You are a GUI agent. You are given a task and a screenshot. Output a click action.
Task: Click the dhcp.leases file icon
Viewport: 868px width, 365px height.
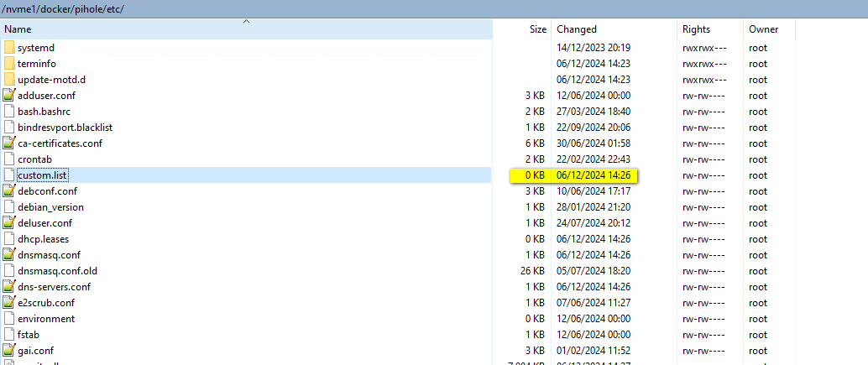9,239
